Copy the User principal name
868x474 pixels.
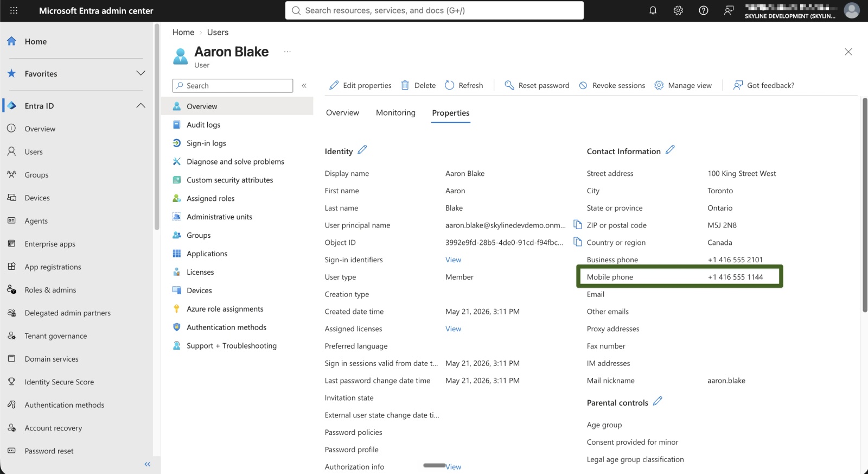tap(578, 225)
